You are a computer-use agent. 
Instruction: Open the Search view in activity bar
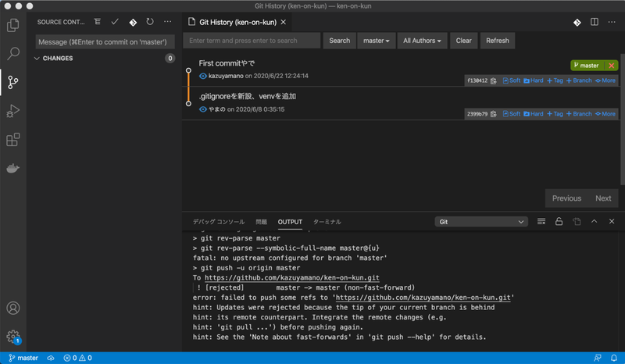(12, 53)
